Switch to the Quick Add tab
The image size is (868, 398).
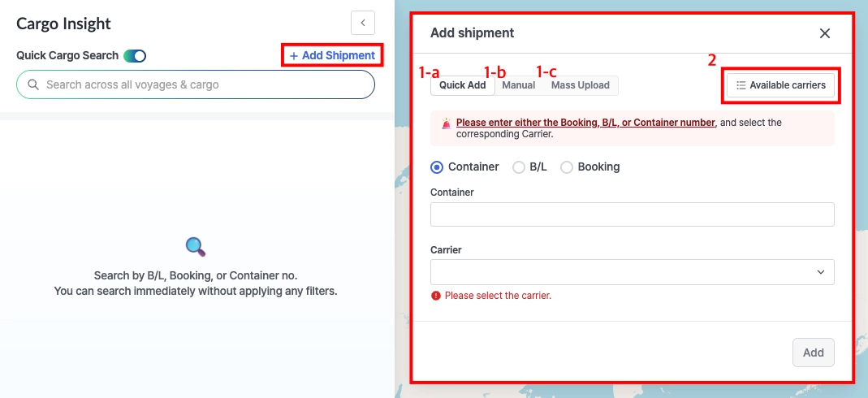(x=462, y=85)
